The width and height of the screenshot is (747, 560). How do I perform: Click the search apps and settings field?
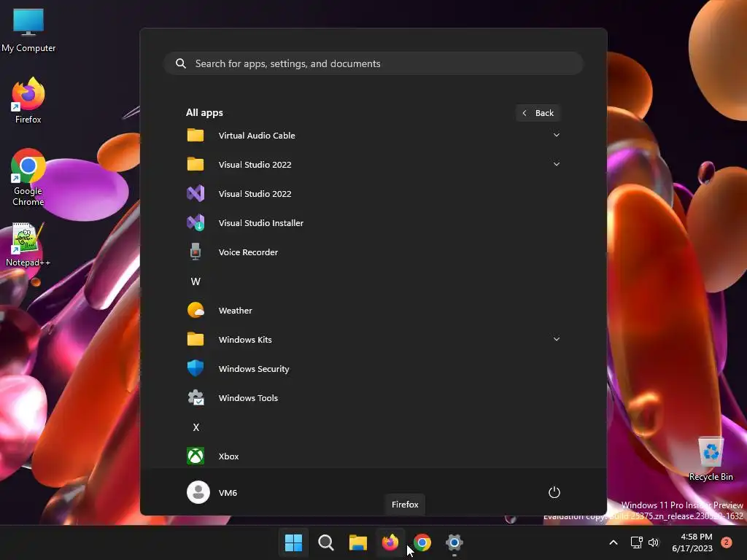click(373, 63)
